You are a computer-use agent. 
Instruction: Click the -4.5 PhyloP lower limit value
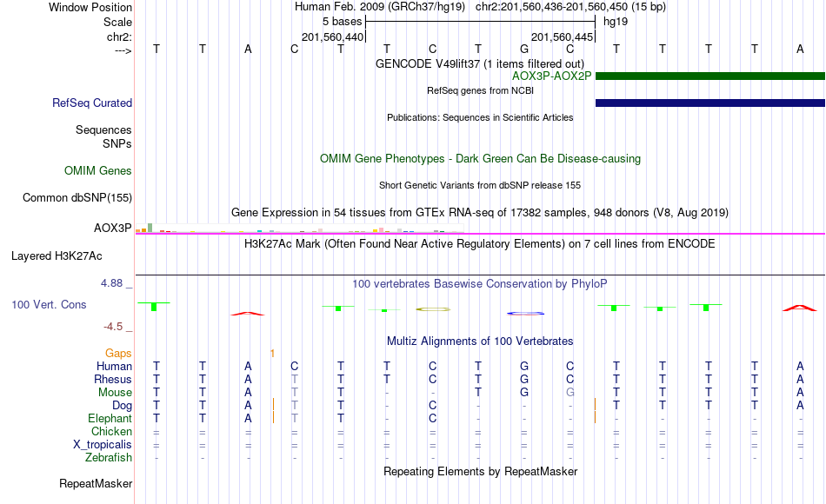point(113,327)
